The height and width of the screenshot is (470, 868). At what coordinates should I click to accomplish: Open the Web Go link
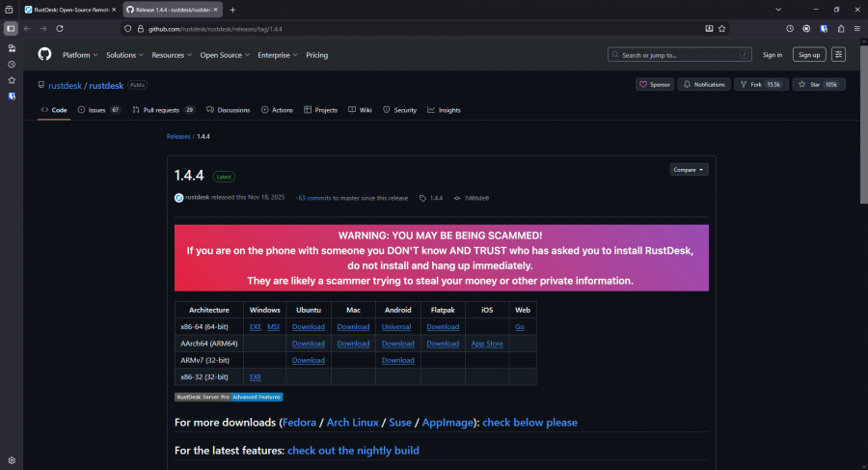point(520,327)
